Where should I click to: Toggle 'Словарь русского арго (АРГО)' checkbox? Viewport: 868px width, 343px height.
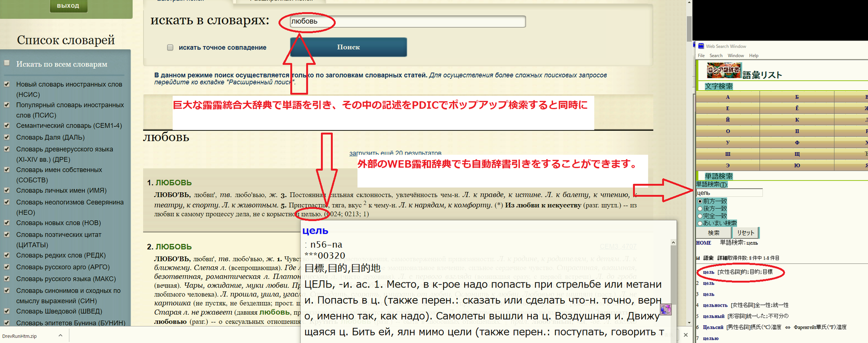[x=7, y=267]
